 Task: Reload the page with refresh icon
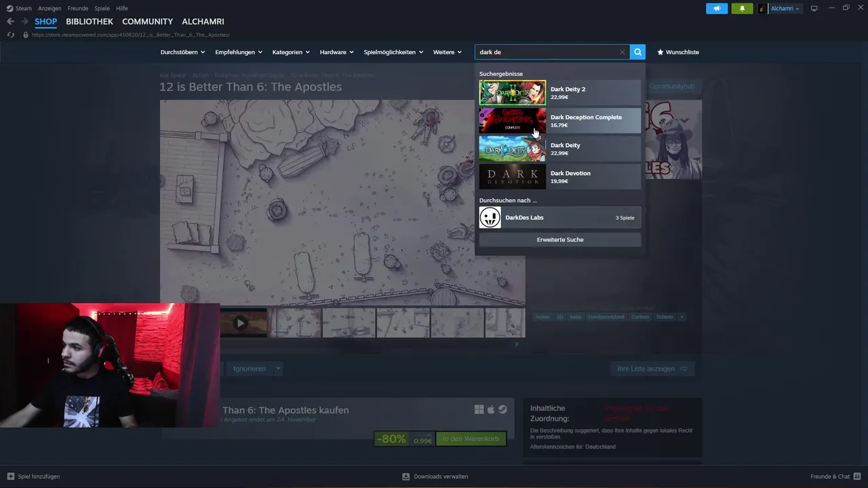coord(10,35)
